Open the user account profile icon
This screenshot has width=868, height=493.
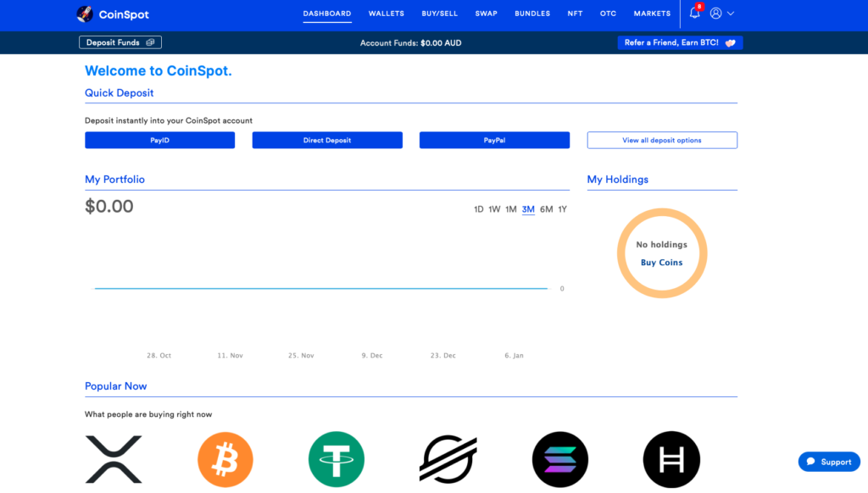(x=715, y=14)
